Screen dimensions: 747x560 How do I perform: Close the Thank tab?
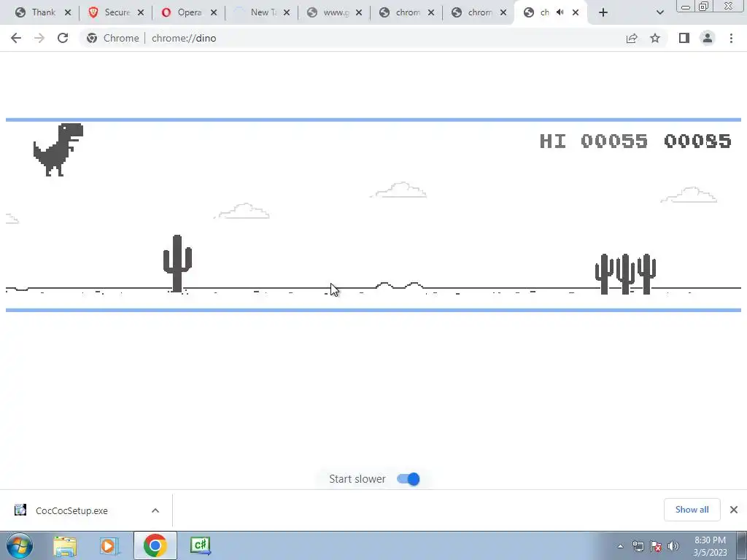click(x=68, y=13)
